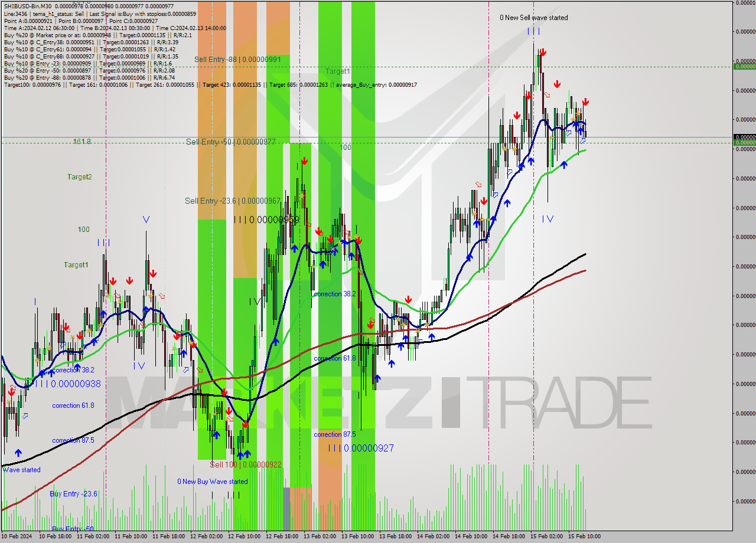This screenshot has width=756, height=543.
Task: Click the Sell Entry -88 | 0.00000991 label
Action: click(x=237, y=59)
